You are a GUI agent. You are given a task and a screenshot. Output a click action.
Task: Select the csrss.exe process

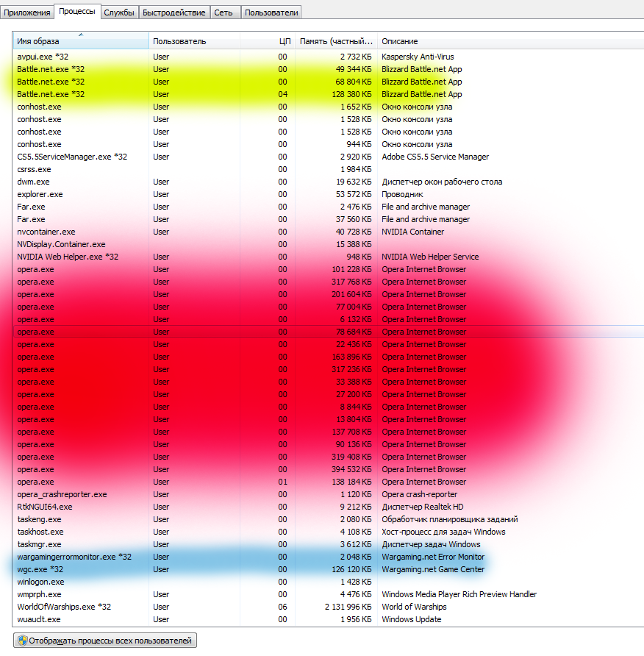point(329,169)
